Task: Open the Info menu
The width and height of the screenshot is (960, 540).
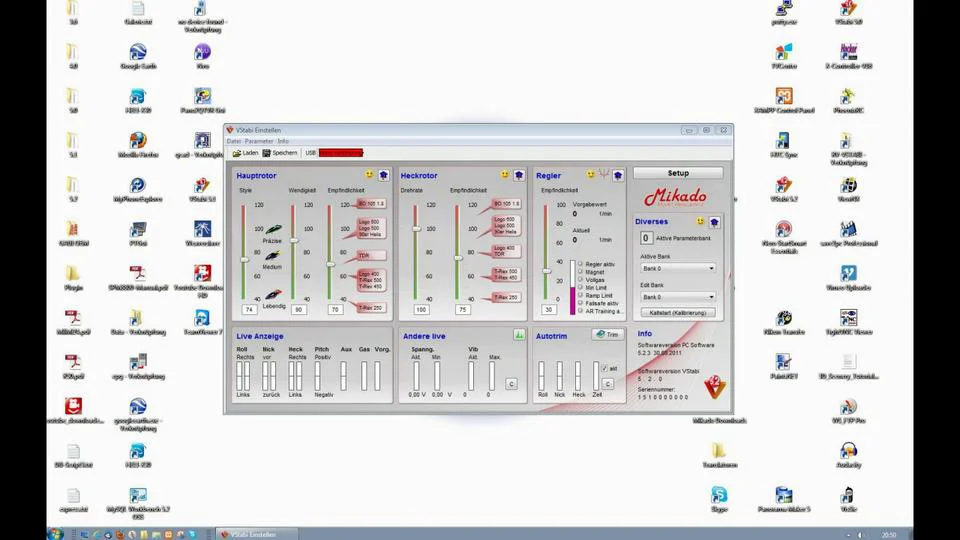Action: pos(283,141)
